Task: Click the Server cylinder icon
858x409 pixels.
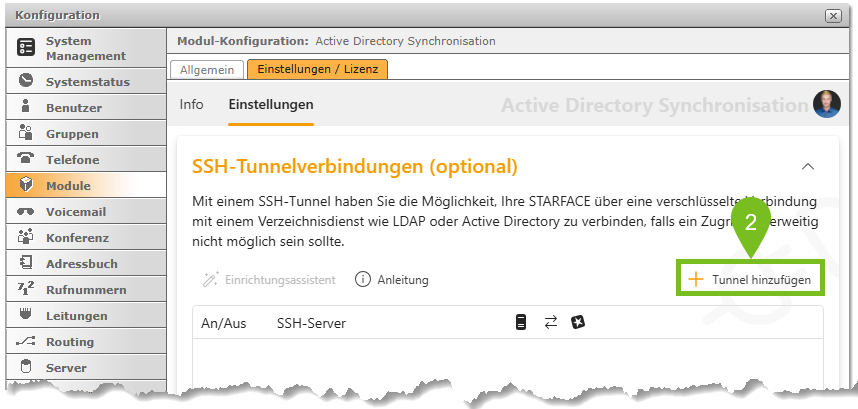Action: [26, 367]
